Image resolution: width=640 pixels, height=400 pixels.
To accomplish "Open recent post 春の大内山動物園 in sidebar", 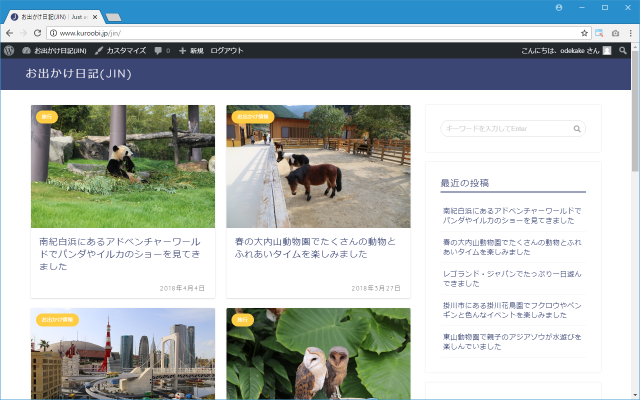I will point(512,247).
